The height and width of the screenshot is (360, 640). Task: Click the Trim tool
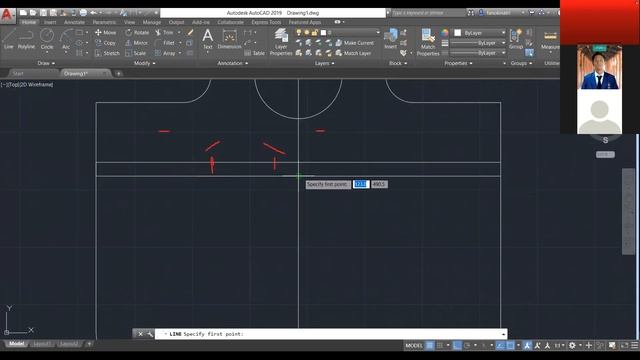pyautogui.click(x=164, y=32)
